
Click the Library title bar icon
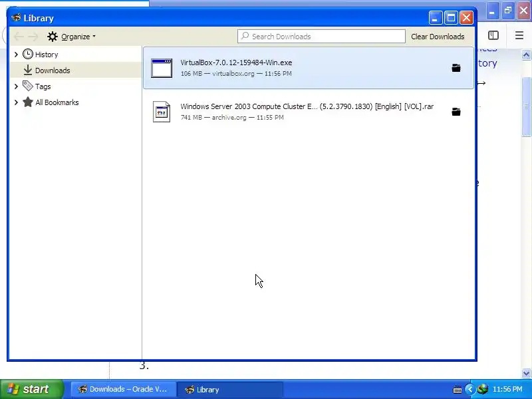pyautogui.click(x=16, y=17)
